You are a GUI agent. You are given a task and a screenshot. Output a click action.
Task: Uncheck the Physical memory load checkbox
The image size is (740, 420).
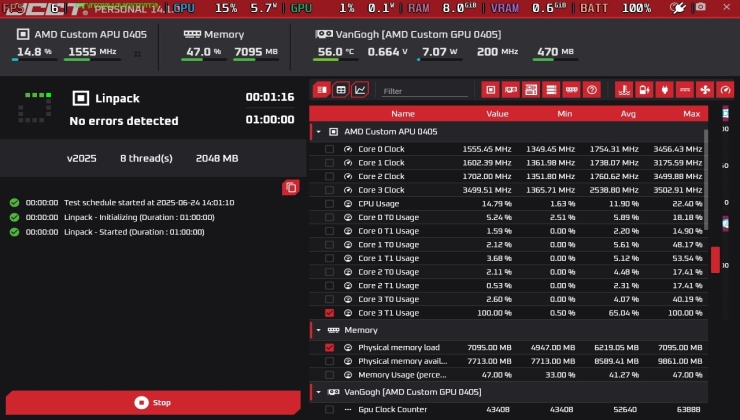(x=330, y=347)
